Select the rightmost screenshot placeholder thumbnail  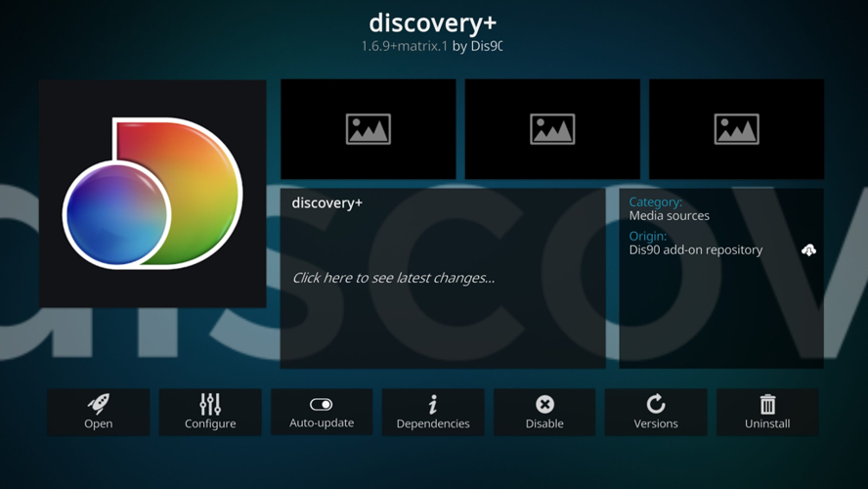click(736, 129)
